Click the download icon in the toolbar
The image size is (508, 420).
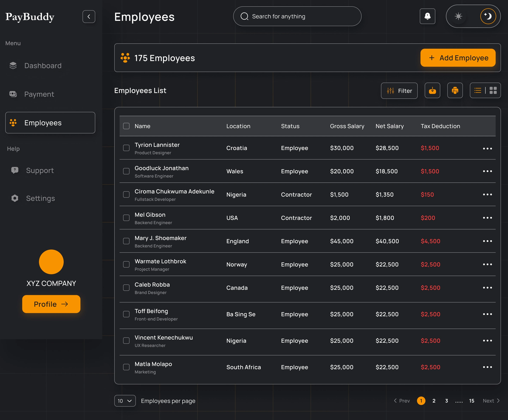coord(433,90)
